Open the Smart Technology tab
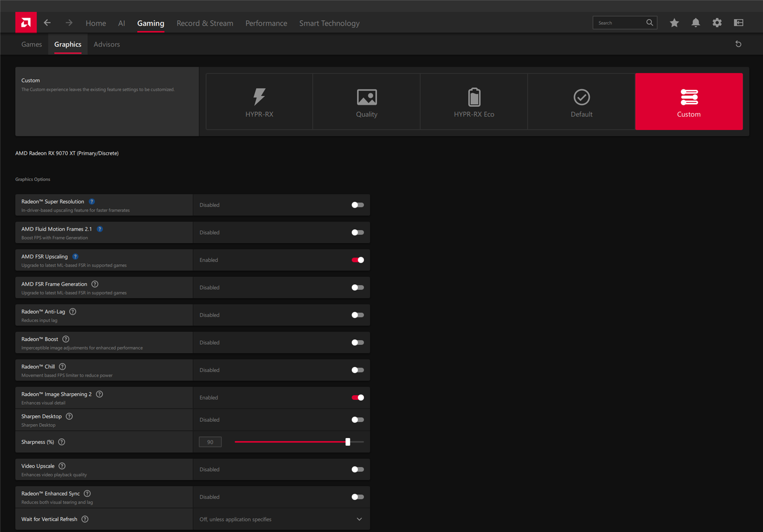Image resolution: width=763 pixels, height=532 pixels. pos(329,23)
